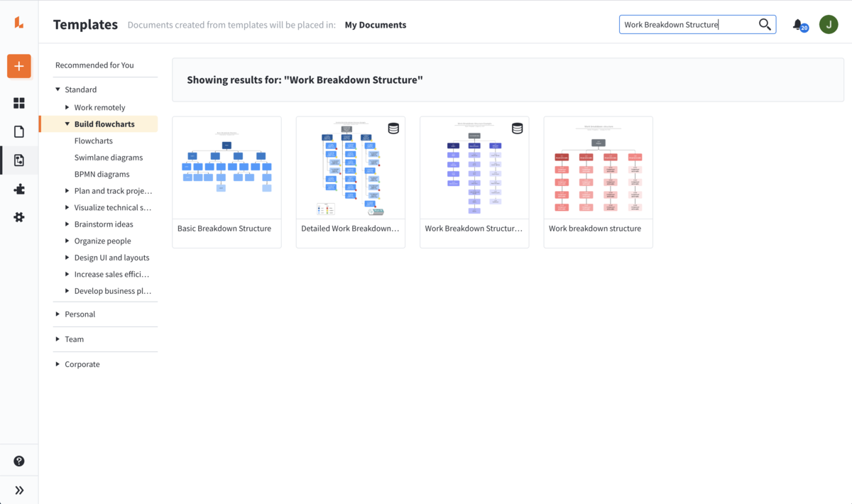Click Recommended for You
The width and height of the screenshot is (852, 504).
(x=94, y=65)
